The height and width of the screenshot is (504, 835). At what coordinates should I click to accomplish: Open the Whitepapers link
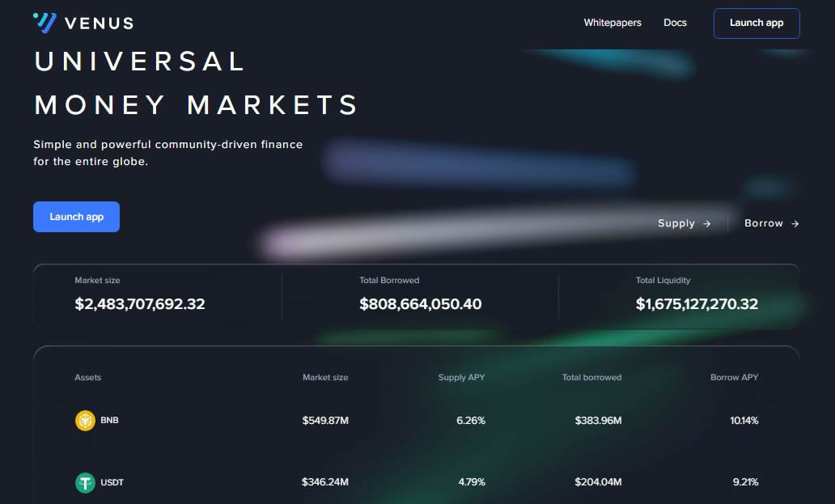pos(612,23)
